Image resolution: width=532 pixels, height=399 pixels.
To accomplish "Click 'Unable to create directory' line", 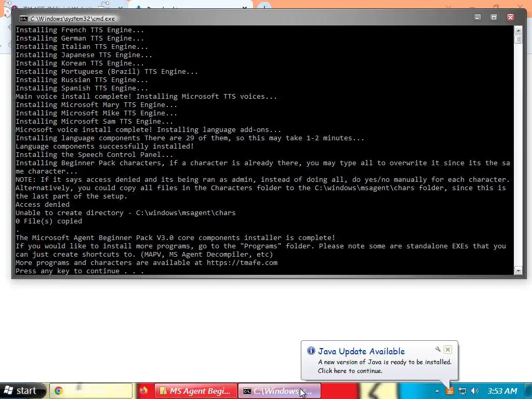I will click(126, 213).
